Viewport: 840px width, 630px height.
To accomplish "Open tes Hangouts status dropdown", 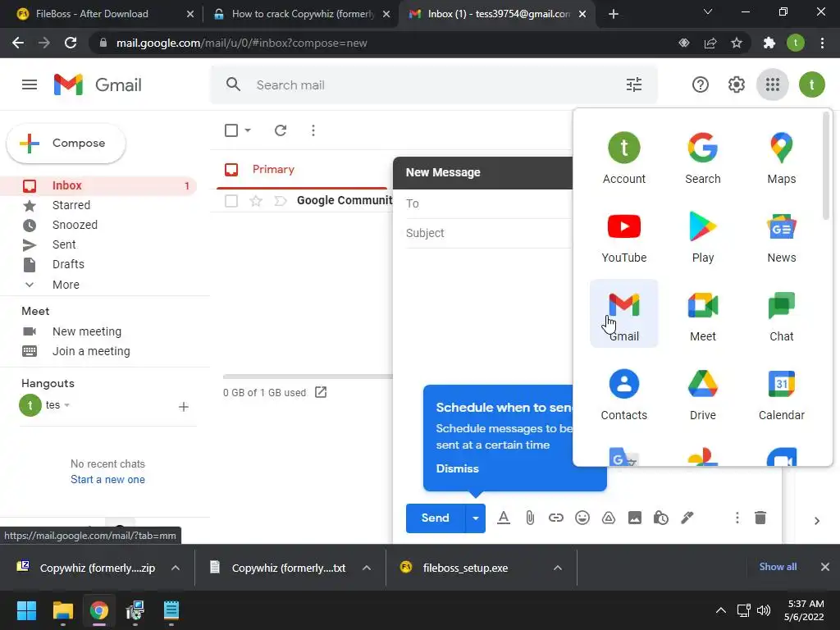I will (x=67, y=405).
